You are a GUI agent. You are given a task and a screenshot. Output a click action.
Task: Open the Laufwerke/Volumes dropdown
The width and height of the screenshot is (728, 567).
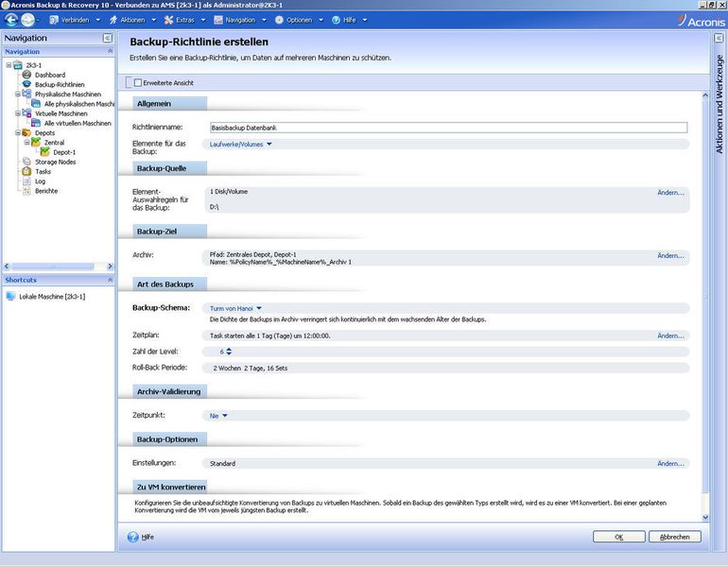tap(240, 145)
